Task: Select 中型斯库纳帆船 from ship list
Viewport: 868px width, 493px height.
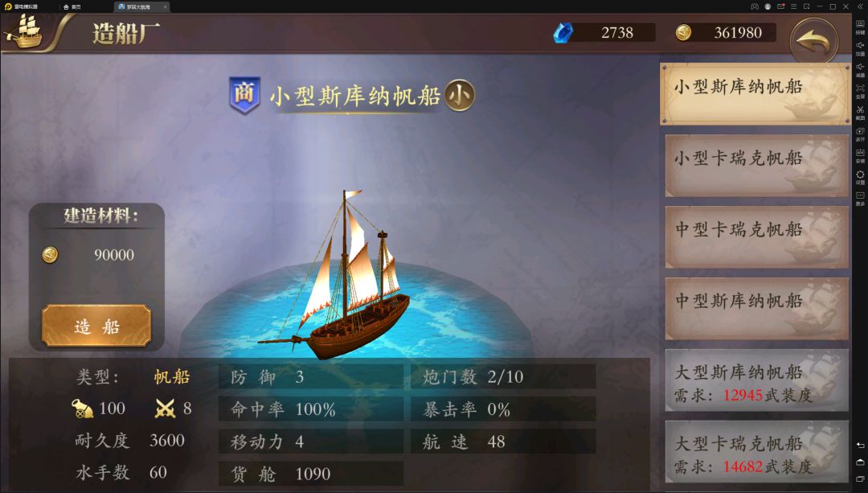Action: coord(757,308)
